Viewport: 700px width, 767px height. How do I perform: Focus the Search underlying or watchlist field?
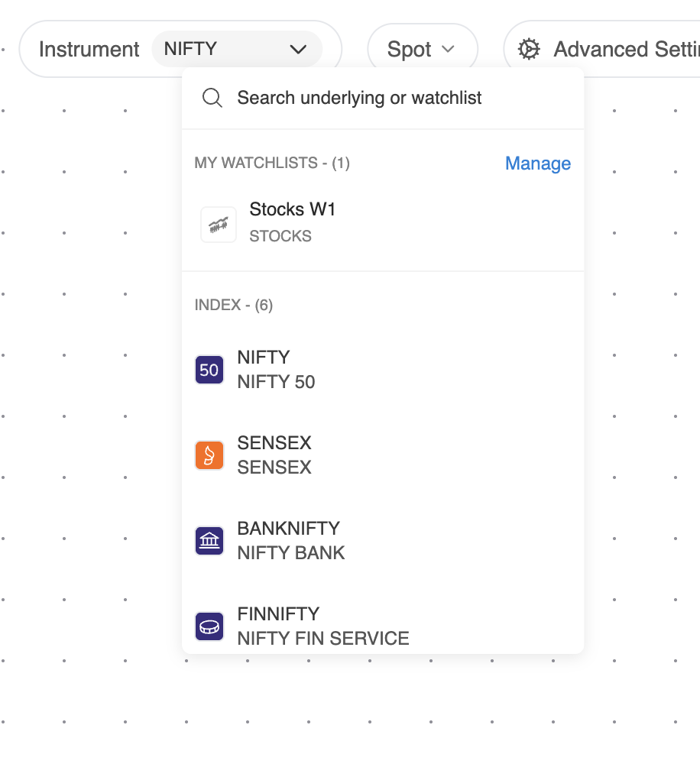click(383, 98)
